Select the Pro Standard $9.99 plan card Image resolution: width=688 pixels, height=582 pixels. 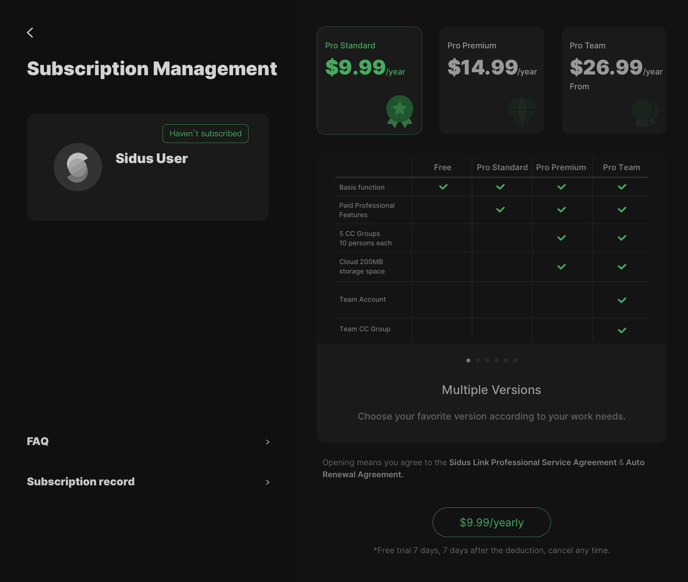(x=369, y=80)
